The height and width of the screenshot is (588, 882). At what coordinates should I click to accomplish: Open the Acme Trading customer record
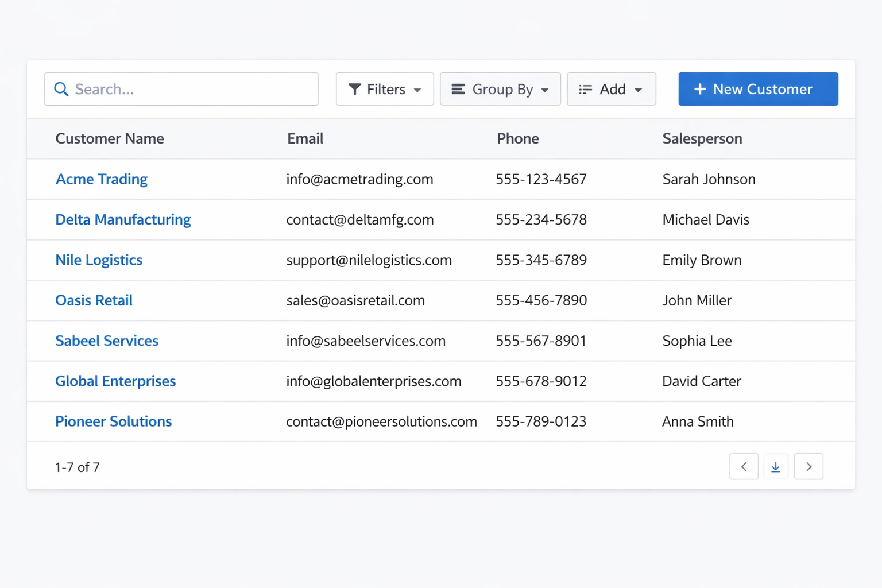(x=101, y=179)
